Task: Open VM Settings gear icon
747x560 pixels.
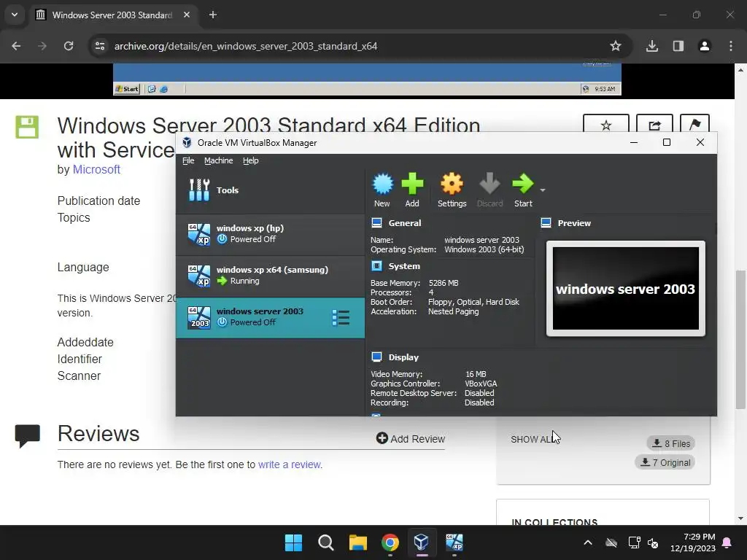Action: coord(452,190)
